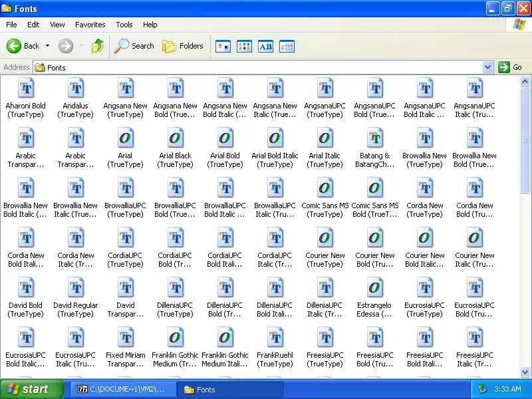The height and width of the screenshot is (399, 532).
Task: Select the FrankRuehl font icon
Action: click(275, 338)
